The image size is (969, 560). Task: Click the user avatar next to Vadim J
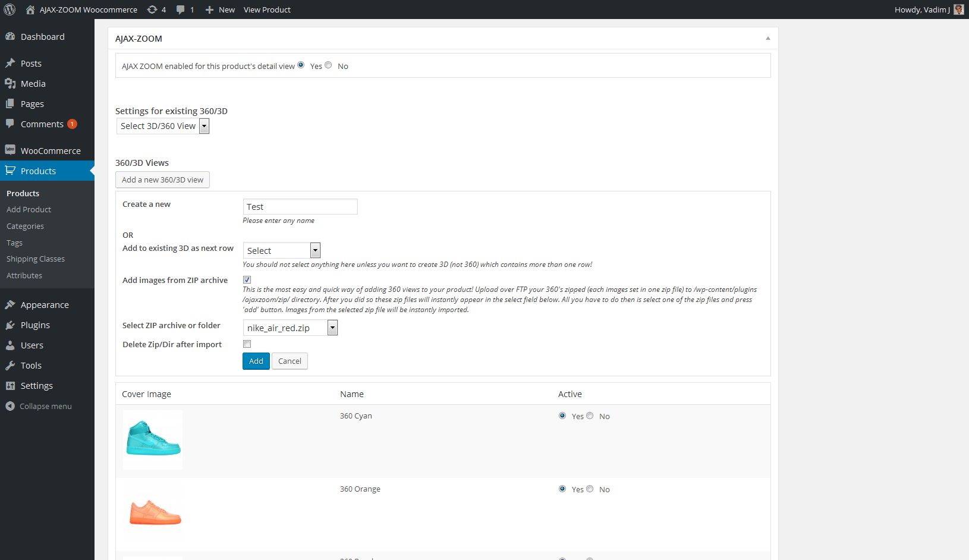point(958,10)
